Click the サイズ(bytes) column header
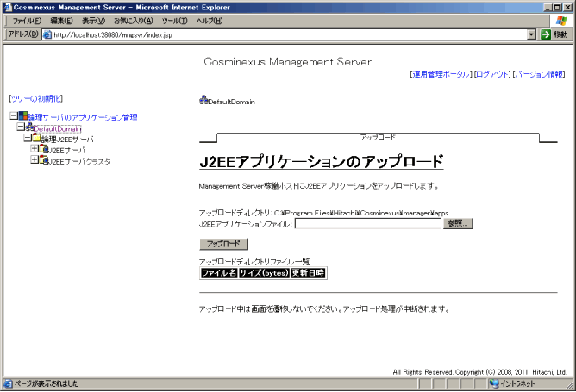Viewport: 576px width, 392px height. 264,273
